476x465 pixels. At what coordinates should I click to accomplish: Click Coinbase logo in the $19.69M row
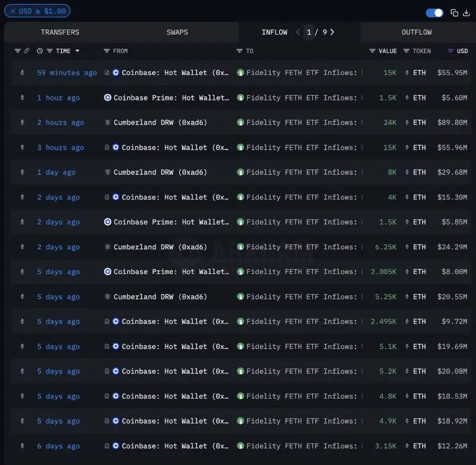coord(115,347)
